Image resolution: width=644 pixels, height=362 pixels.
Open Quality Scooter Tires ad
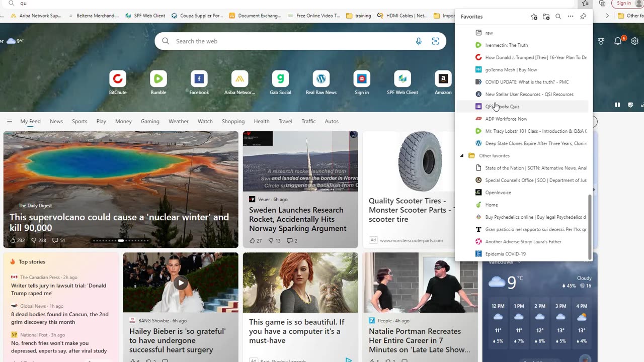click(x=412, y=210)
